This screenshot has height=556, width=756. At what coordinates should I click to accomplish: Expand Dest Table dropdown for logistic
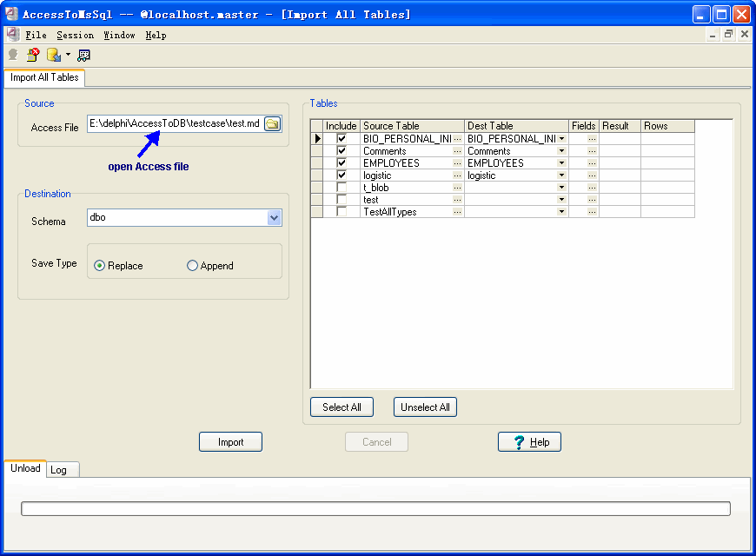(561, 175)
